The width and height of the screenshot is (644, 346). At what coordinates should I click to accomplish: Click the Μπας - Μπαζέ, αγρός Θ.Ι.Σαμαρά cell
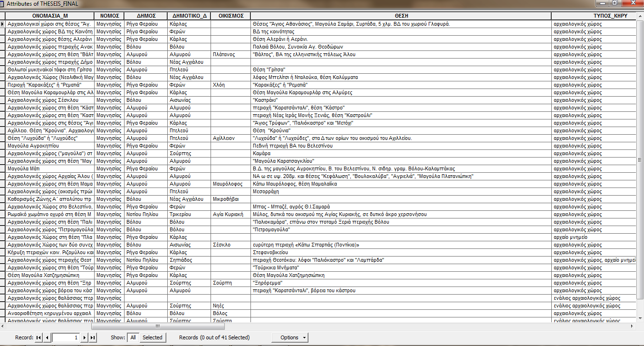click(x=401, y=207)
